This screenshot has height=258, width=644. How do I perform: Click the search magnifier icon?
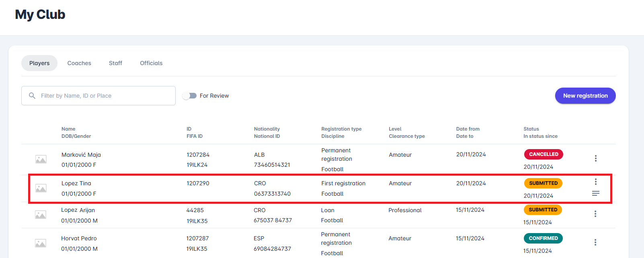(32, 96)
